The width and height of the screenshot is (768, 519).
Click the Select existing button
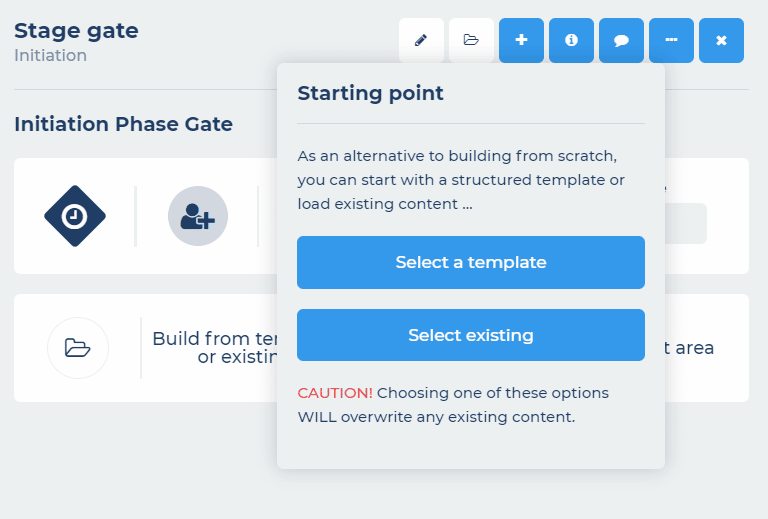pos(471,335)
